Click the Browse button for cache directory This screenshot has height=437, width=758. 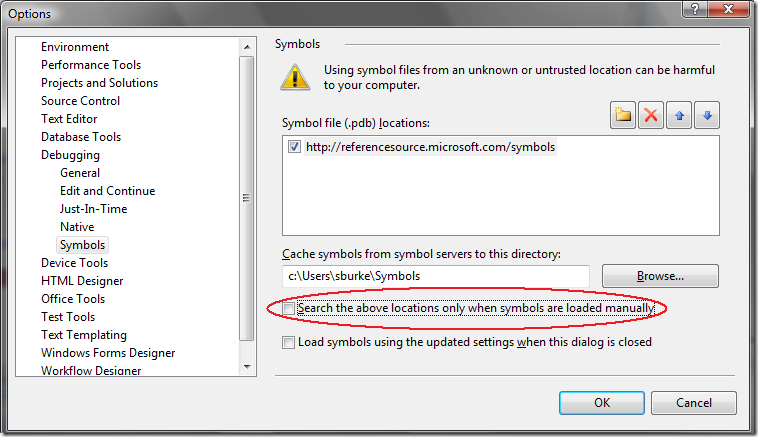pos(660,276)
